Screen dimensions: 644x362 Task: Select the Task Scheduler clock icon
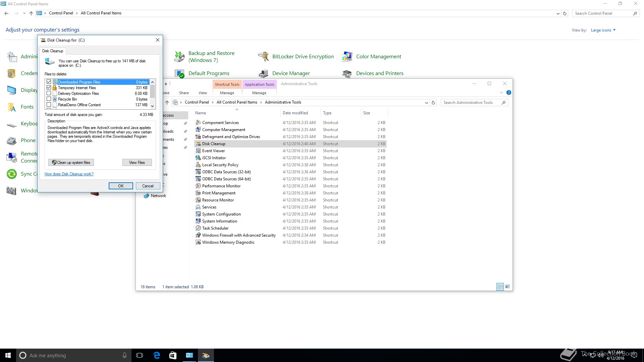point(198,228)
